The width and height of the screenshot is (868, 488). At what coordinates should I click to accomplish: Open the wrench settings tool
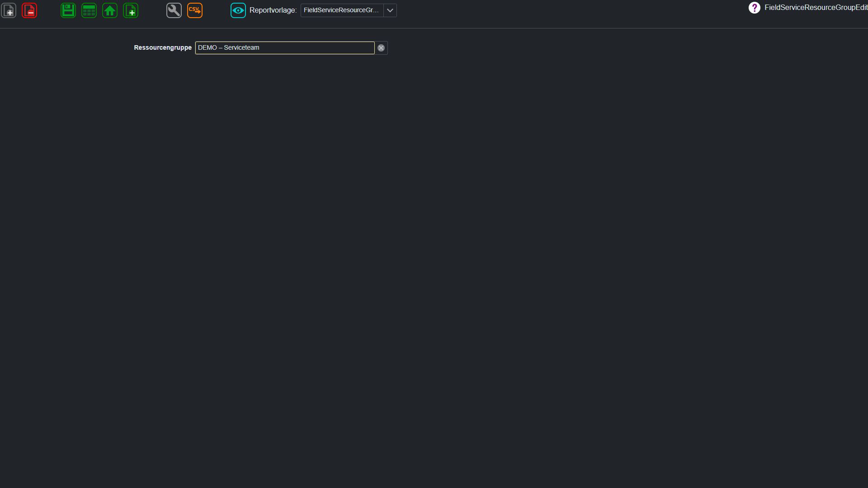point(174,10)
